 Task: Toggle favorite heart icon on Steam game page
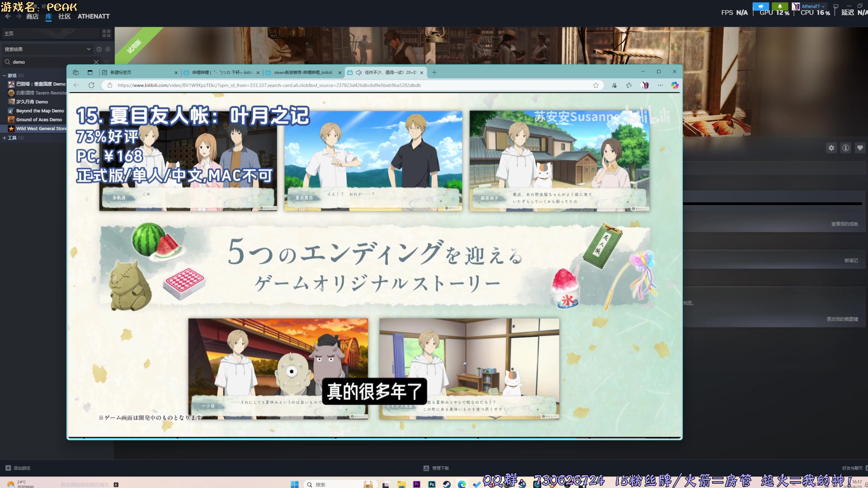(860, 148)
